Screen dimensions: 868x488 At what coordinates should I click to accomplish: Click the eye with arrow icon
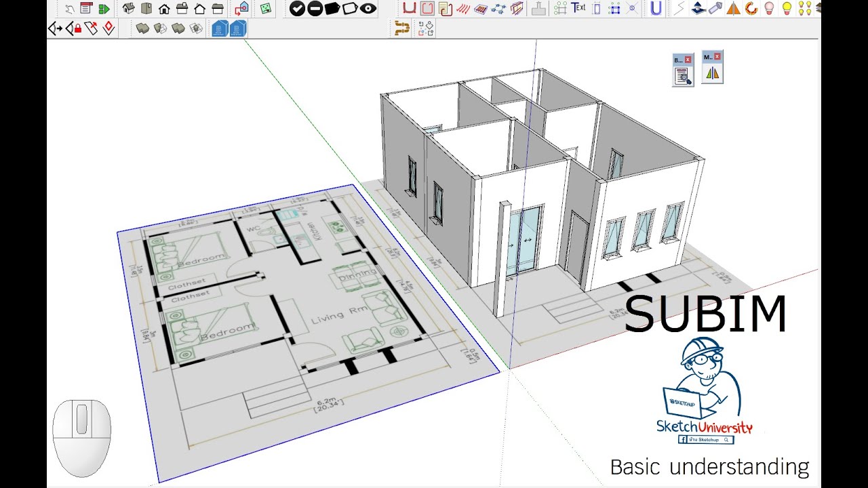tap(56, 28)
